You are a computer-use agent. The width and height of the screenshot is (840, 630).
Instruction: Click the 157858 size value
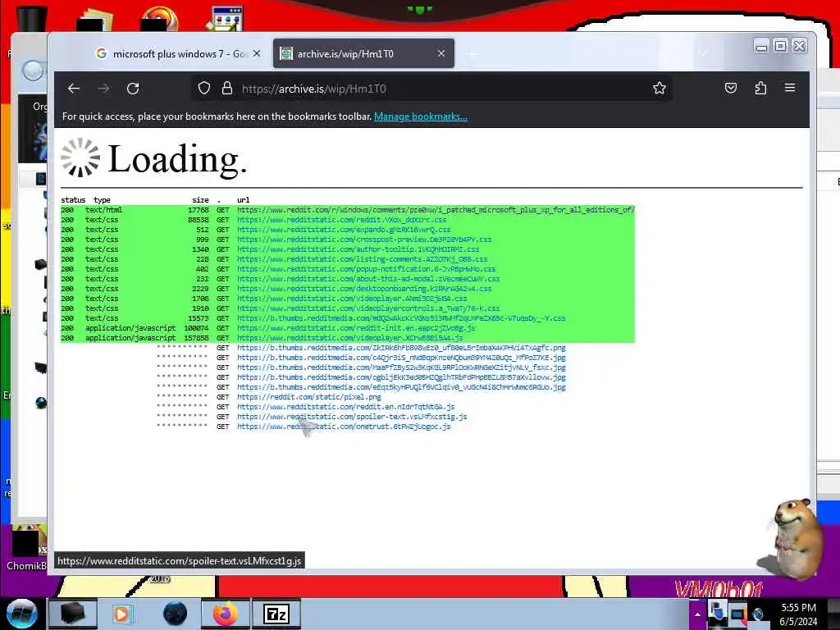point(196,338)
